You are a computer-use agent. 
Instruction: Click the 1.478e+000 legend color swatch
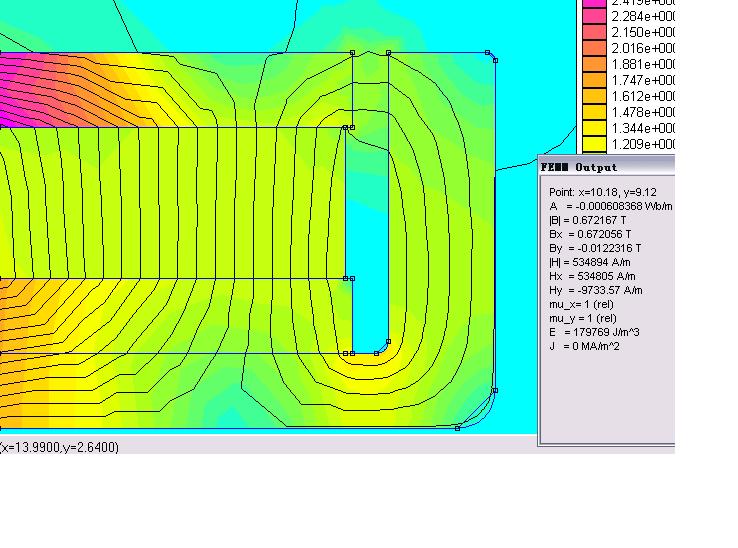tap(594, 112)
